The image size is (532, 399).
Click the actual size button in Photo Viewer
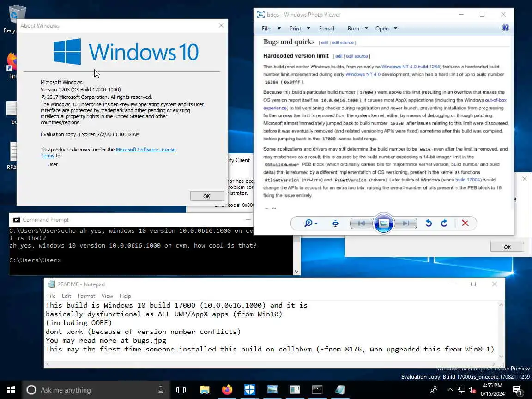(336, 223)
